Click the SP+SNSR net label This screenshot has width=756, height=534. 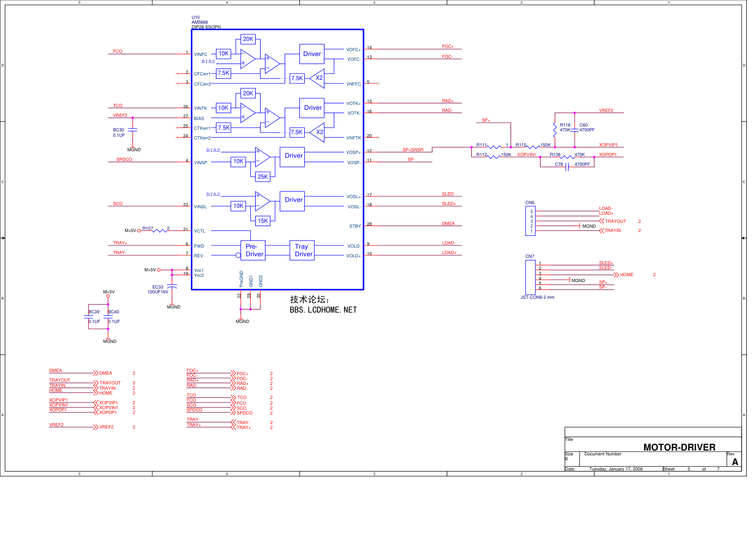click(x=413, y=150)
